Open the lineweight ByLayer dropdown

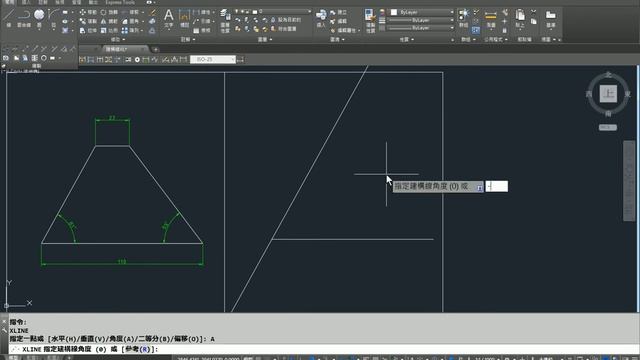pyautogui.click(x=422, y=20)
